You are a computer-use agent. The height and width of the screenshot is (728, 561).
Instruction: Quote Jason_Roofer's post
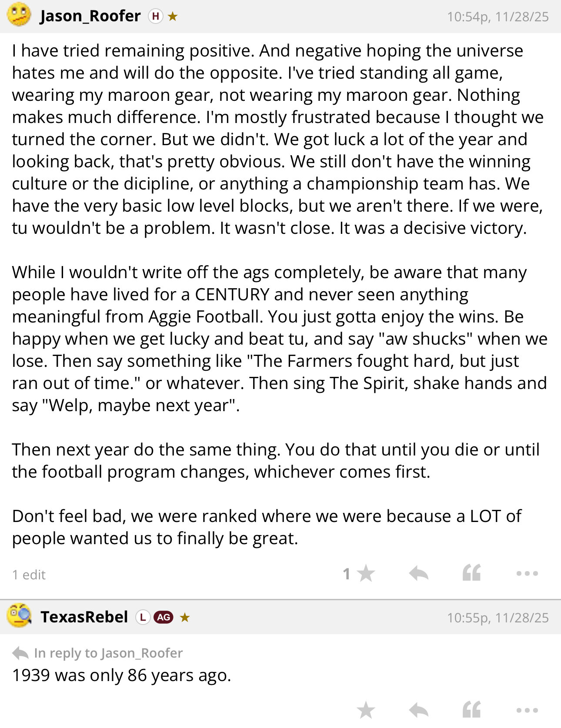[x=472, y=574]
